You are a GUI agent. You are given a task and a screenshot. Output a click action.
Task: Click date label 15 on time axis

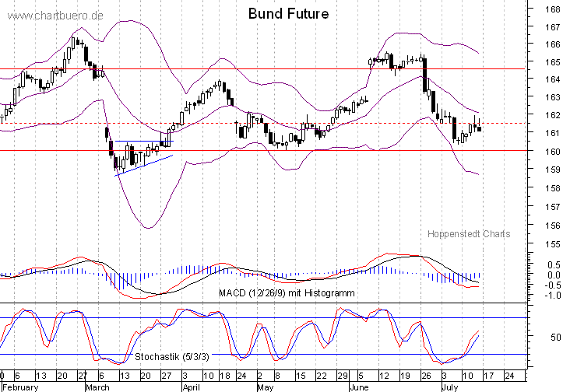coord(301,376)
